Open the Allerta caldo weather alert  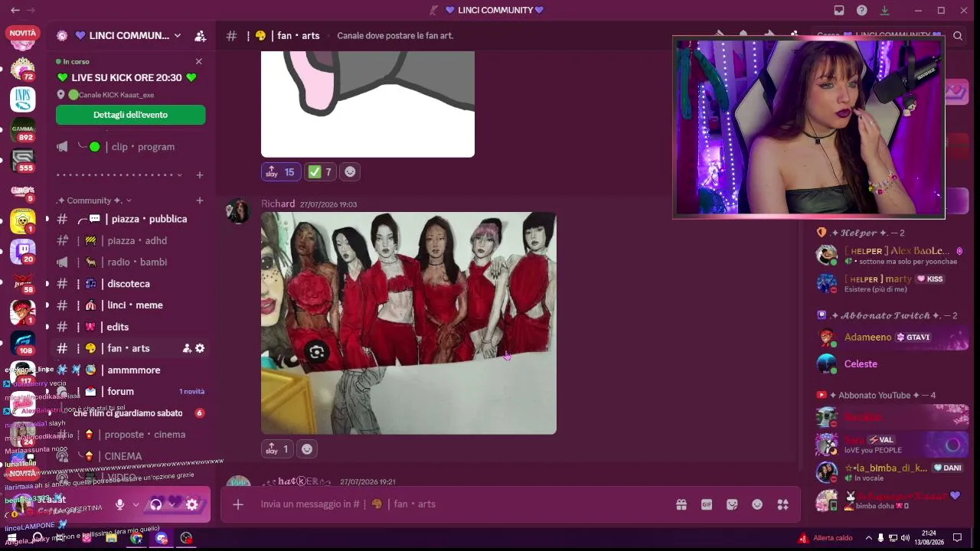825,538
